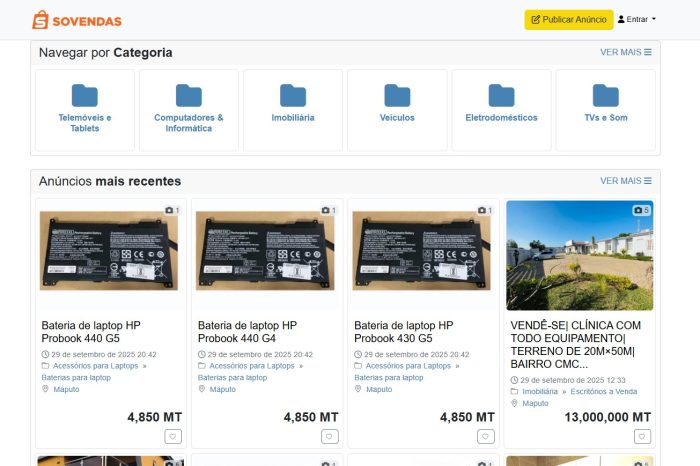The image size is (700, 466).
Task: Click the photo count camera icon on Probook 440 G4
Action: pyautogui.click(x=325, y=210)
